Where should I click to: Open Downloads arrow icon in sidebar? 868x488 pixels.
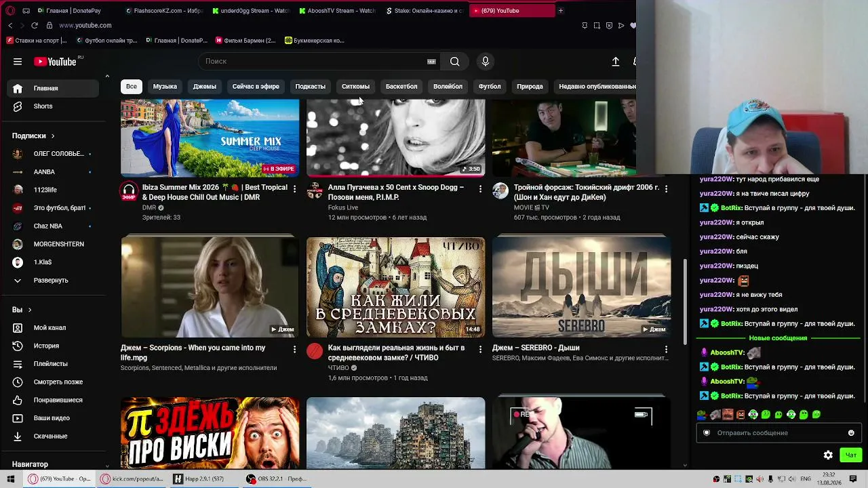coord(18,436)
